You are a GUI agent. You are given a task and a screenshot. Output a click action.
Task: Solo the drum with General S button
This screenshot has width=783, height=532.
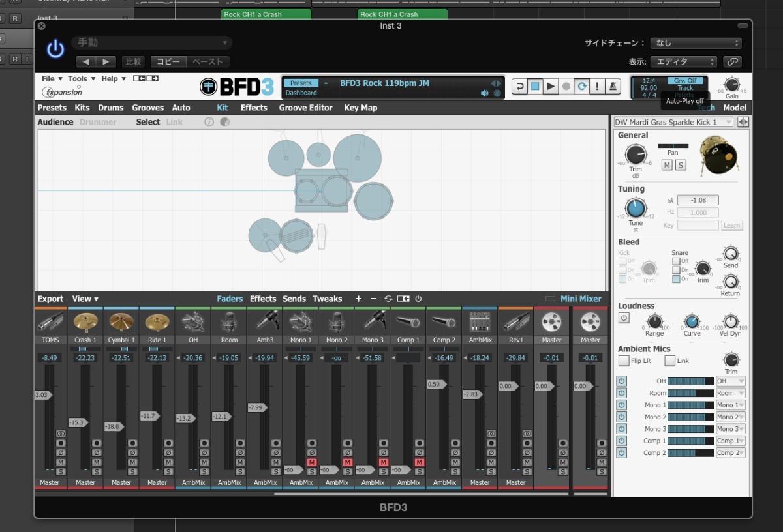[x=681, y=165]
